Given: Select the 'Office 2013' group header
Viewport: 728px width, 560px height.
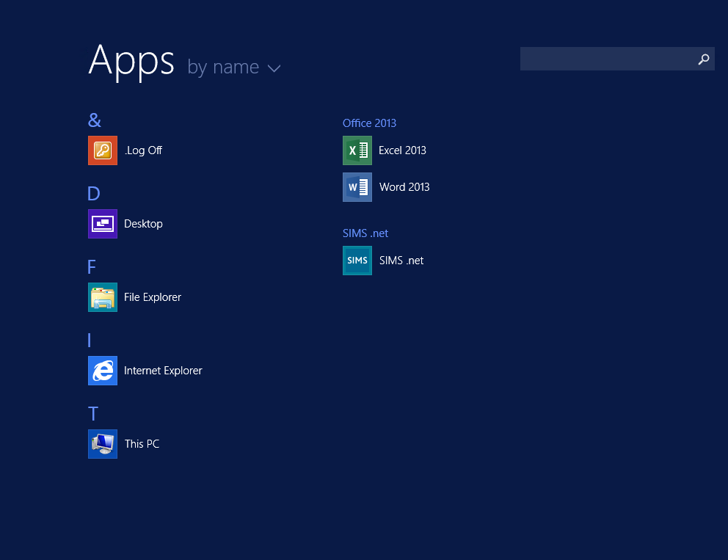Looking at the screenshot, I should click(369, 123).
